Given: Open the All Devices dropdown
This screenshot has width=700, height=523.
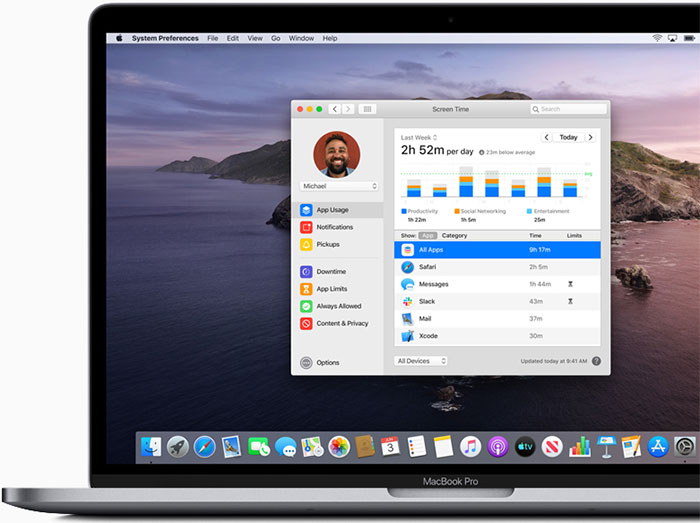Looking at the screenshot, I should [421, 361].
